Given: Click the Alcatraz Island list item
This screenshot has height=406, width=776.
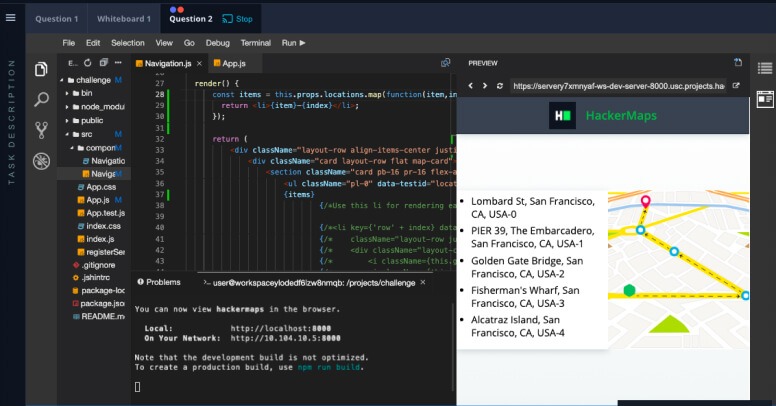Looking at the screenshot, I should pyautogui.click(x=518, y=326).
